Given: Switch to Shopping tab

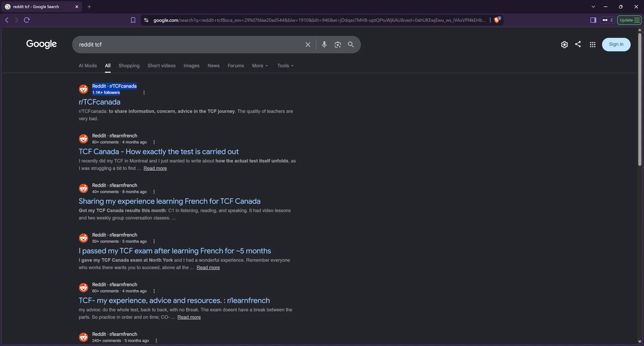Looking at the screenshot, I should point(129,66).
